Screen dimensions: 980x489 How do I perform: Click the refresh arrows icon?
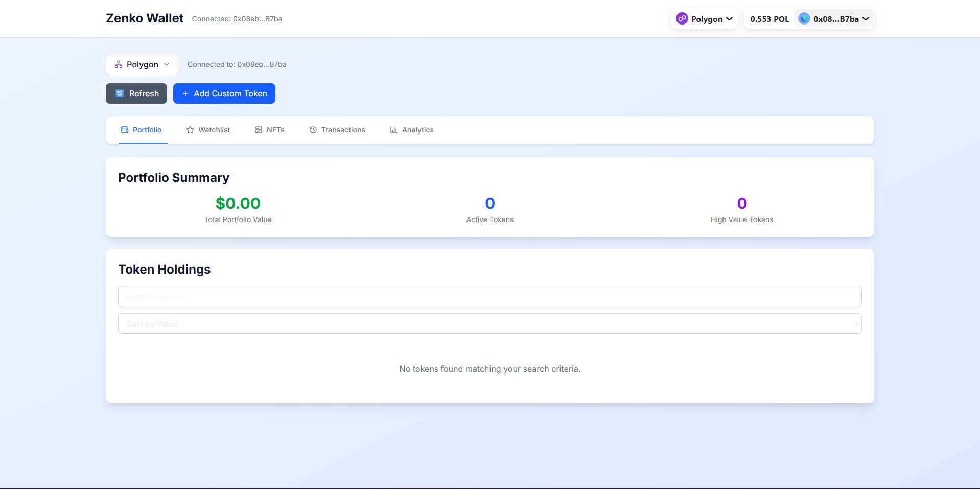(x=120, y=93)
